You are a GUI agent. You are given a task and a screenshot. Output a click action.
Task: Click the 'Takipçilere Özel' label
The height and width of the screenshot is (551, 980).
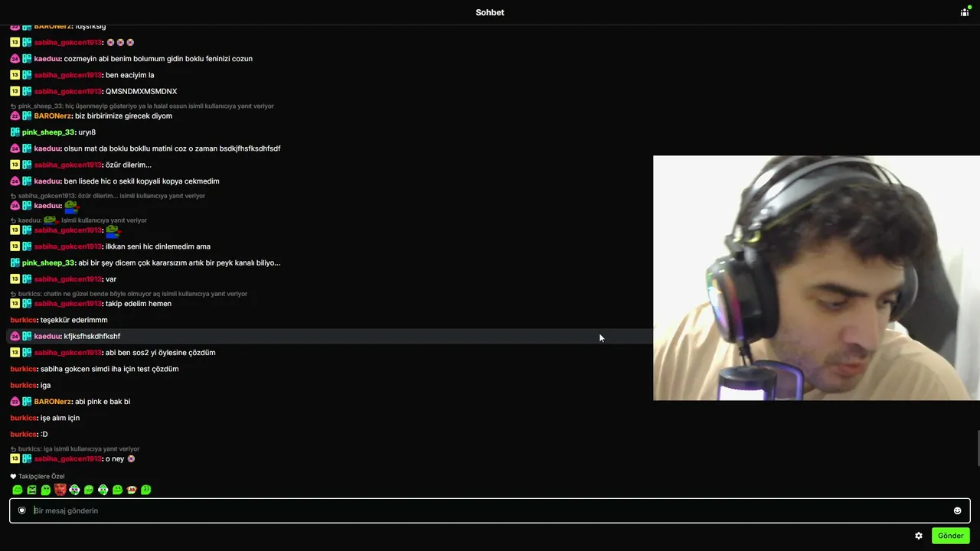pyautogui.click(x=41, y=476)
